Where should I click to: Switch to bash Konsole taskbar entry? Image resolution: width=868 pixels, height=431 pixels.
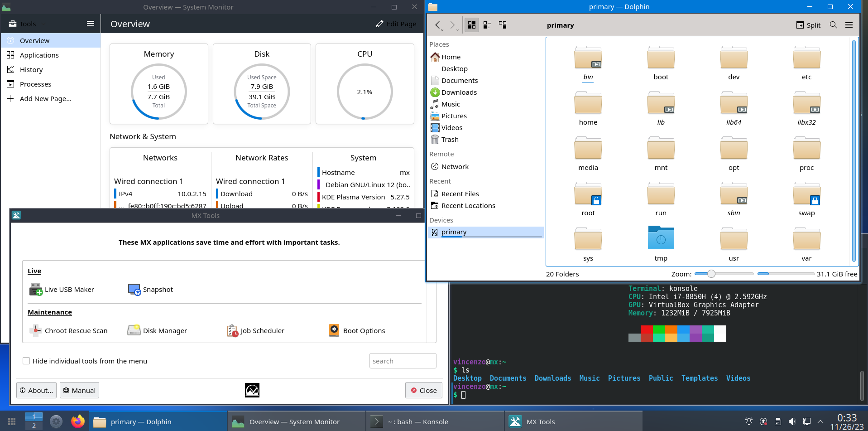(435, 421)
